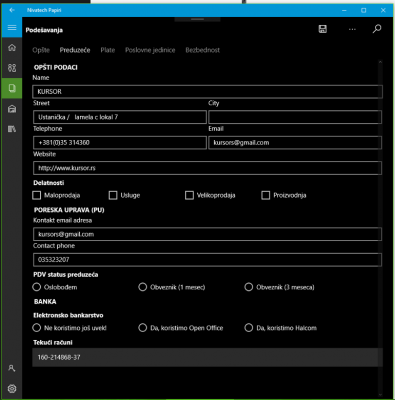
Task: Minimize the Nivatech Papiri window
Action: (344, 10)
